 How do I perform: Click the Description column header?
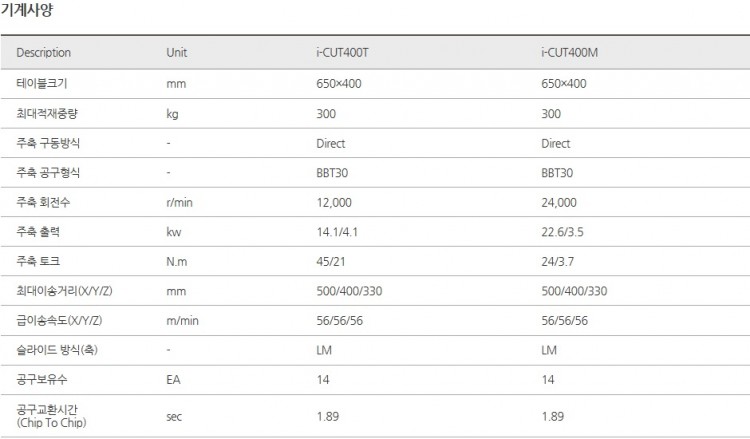click(44, 53)
